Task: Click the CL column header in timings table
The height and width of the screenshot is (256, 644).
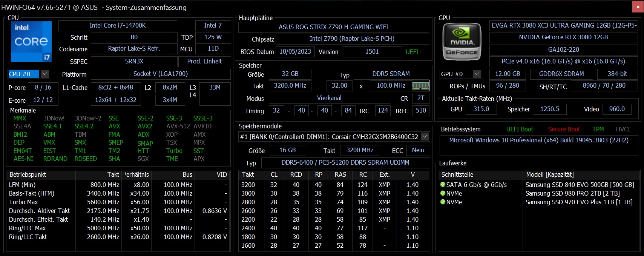Action: click(274, 175)
